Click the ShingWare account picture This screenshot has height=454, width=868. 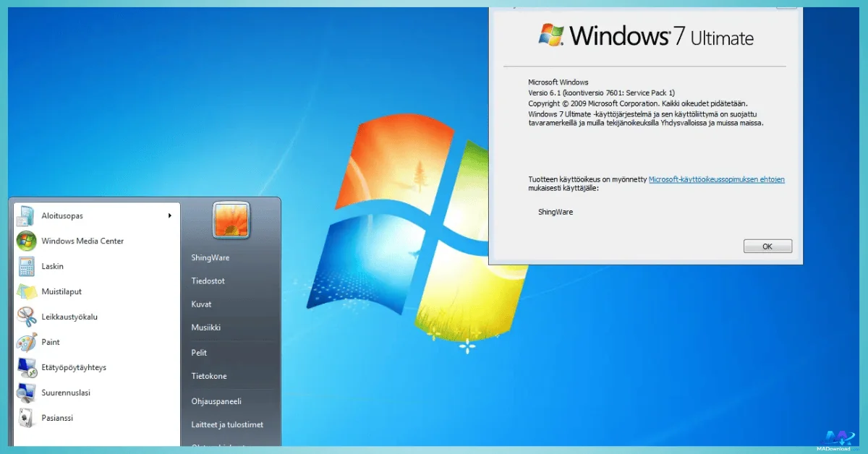pos(231,220)
